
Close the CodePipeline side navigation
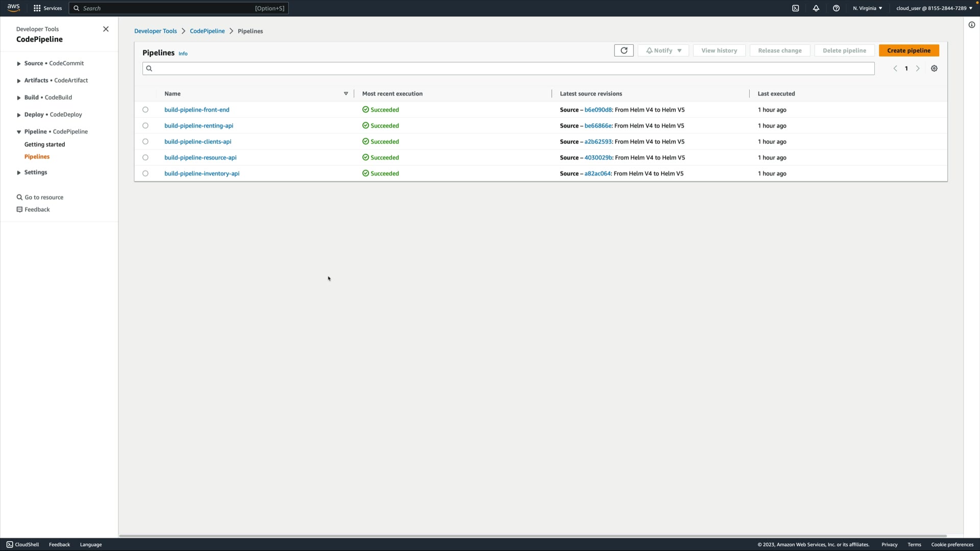pos(106,29)
